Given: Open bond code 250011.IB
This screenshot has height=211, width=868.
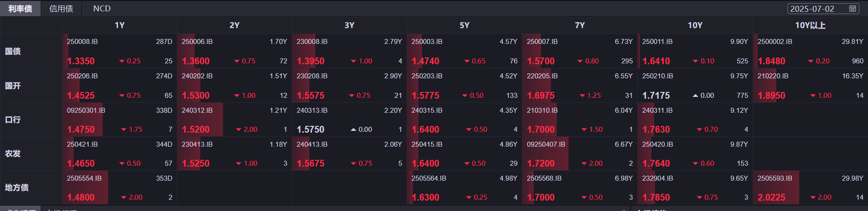Looking at the screenshot, I should [657, 42].
